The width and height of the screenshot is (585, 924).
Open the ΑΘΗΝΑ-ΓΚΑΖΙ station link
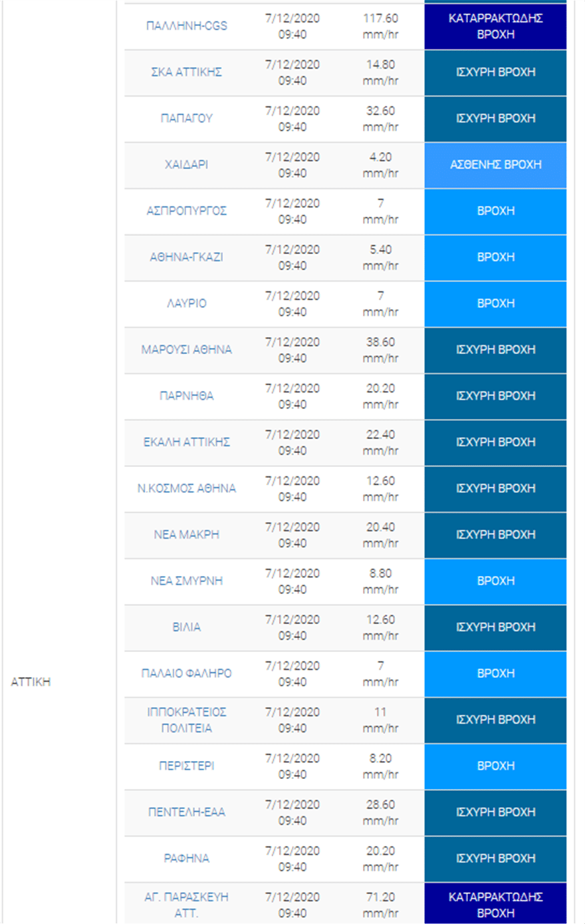coord(186,257)
